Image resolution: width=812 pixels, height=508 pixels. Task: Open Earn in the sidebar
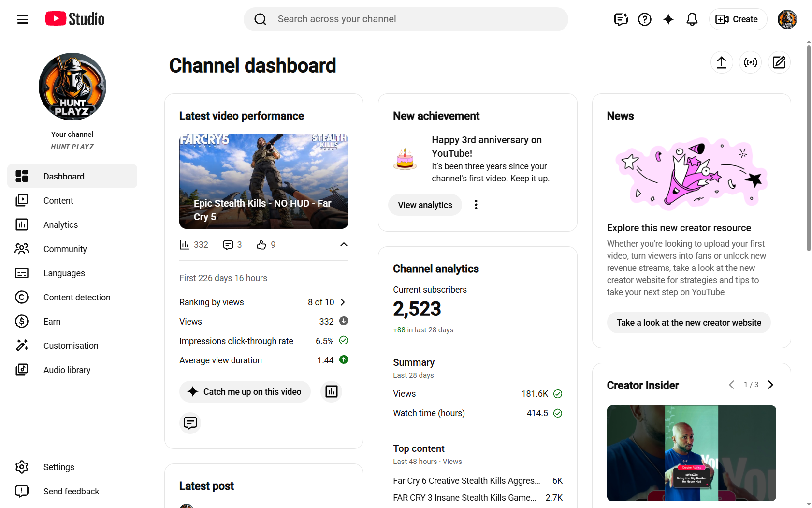[72, 321]
